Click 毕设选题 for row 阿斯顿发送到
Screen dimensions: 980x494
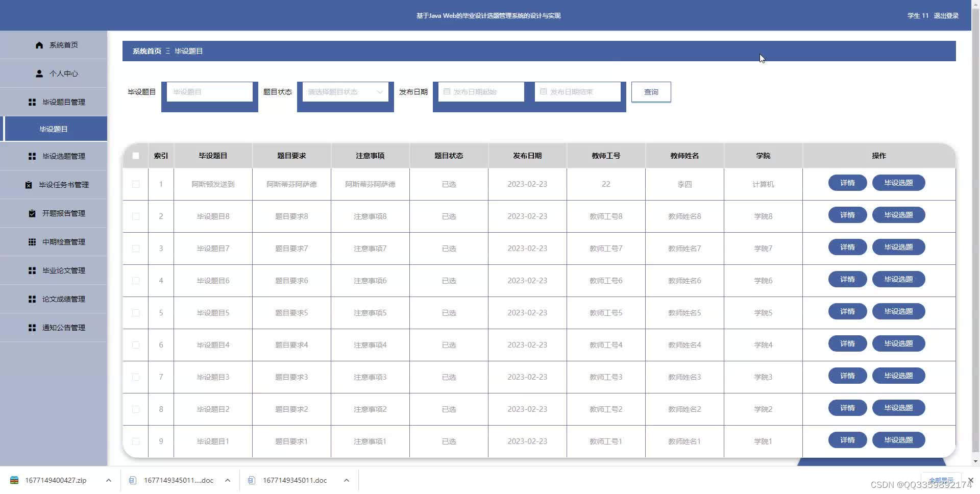coord(898,183)
